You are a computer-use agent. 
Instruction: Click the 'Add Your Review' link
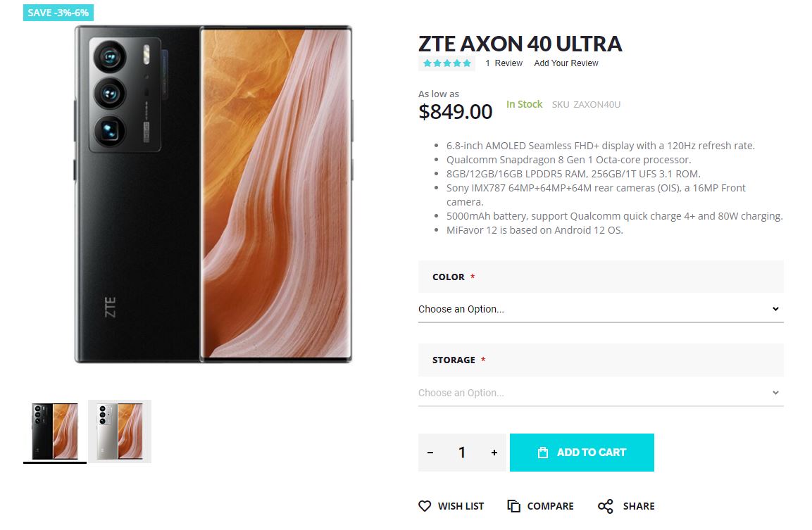pos(566,63)
